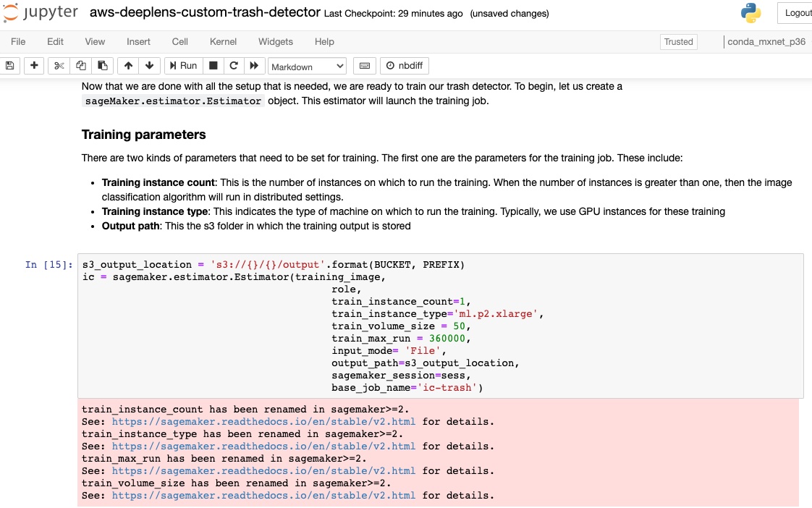Open the Help menu
The width and height of the screenshot is (812, 508).
(324, 42)
